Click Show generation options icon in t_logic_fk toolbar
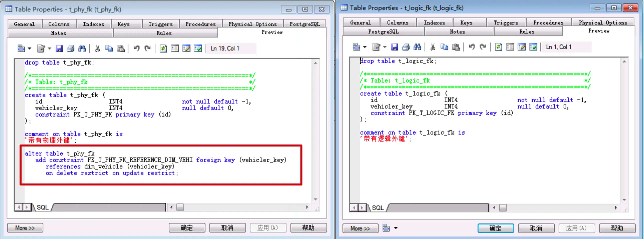Screen dimensions: 644x239 pyautogui.click(x=510, y=47)
